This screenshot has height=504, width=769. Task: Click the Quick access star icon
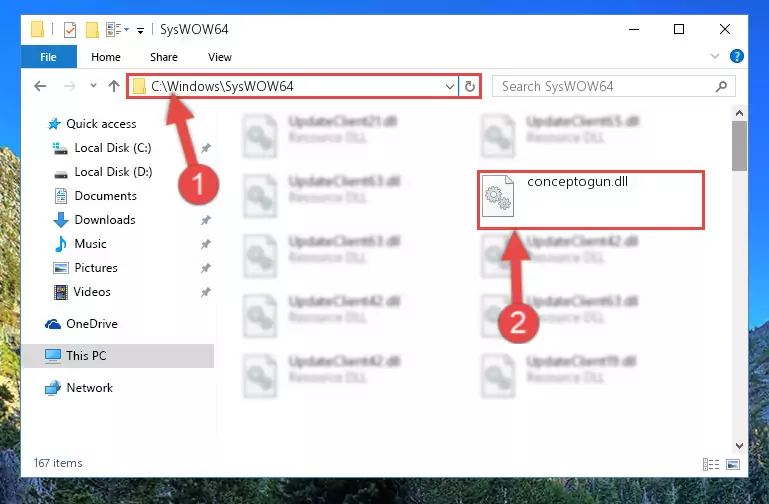click(54, 124)
